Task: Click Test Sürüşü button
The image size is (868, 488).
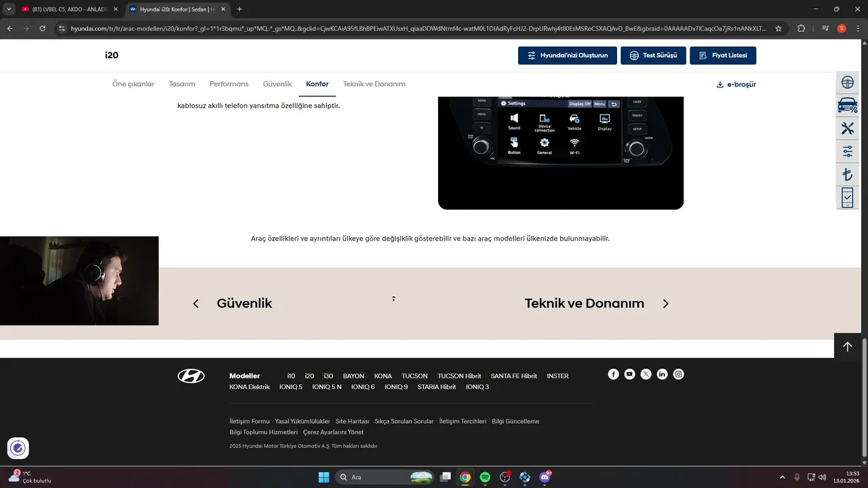Action: (653, 56)
